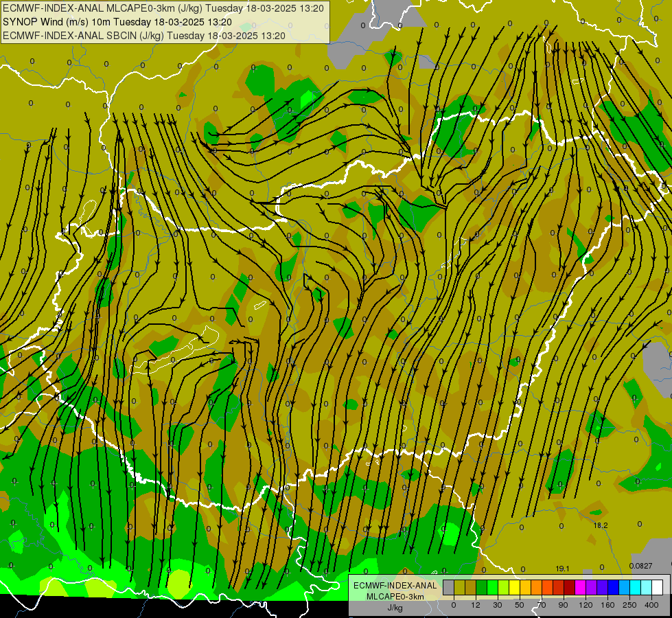Click the MLCAPE0-3km legend label
The width and height of the screenshot is (672, 618).
tap(395, 597)
